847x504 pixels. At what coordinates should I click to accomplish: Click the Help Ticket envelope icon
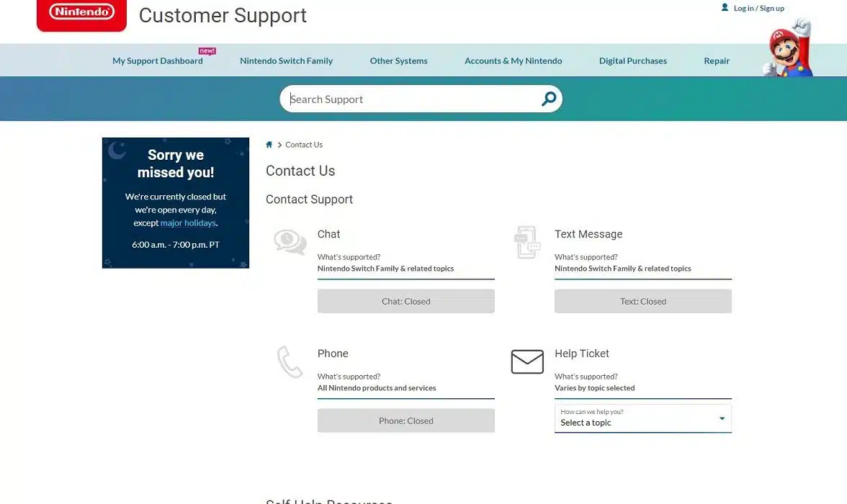click(527, 361)
